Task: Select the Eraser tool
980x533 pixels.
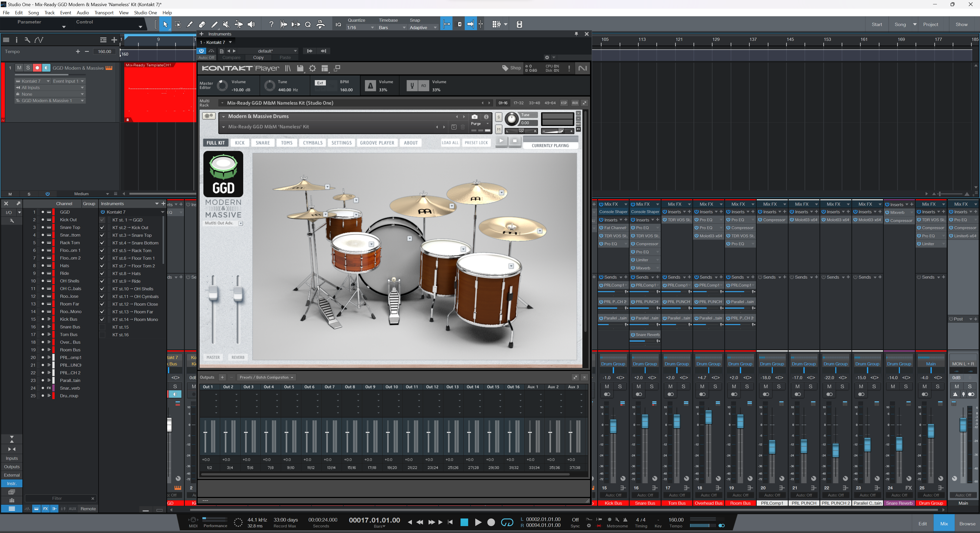Action: (x=202, y=24)
